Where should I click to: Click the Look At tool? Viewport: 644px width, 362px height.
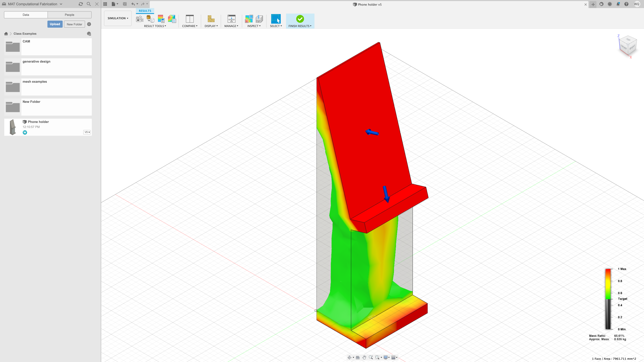[x=358, y=357]
